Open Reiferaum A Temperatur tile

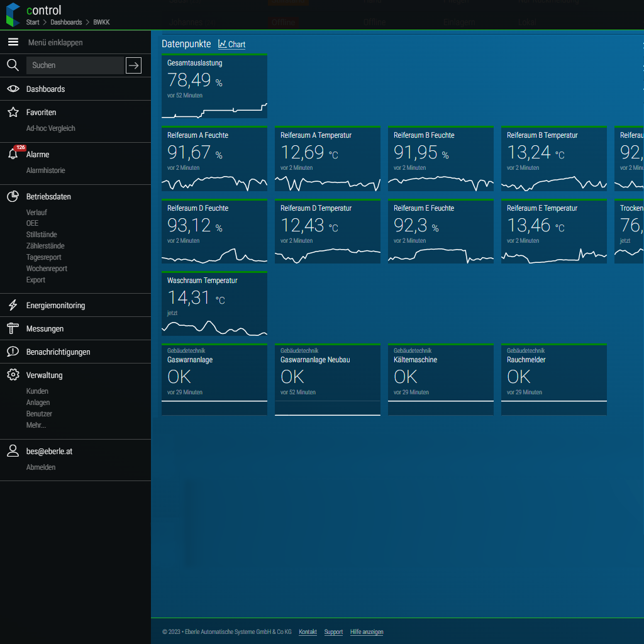pyautogui.click(x=327, y=158)
